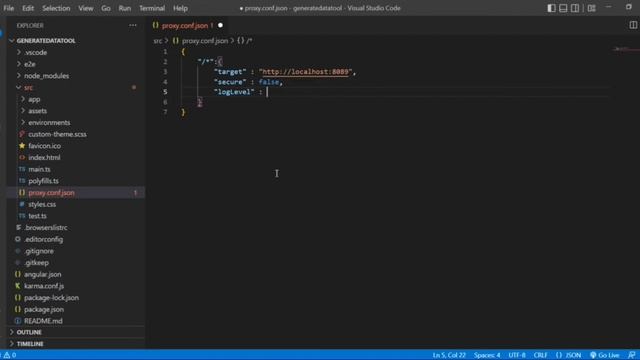Open .browserslistrc file
The height and width of the screenshot is (360, 640).
click(x=46, y=228)
